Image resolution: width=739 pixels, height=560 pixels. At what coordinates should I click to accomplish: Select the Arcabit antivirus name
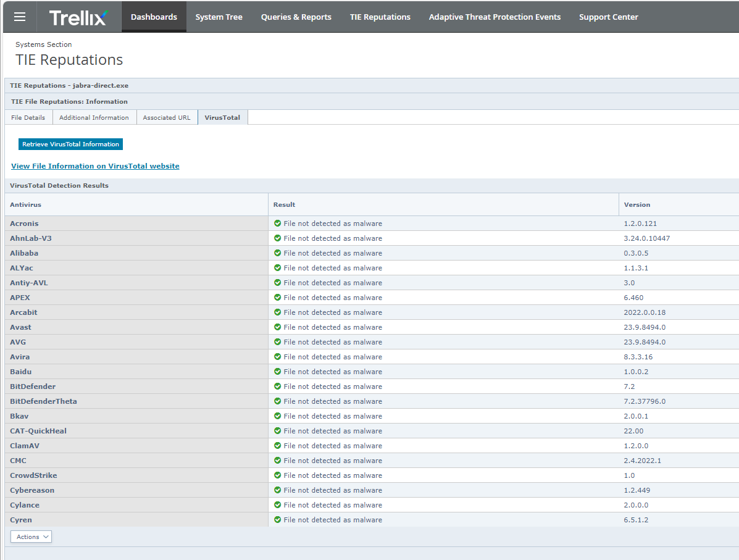coord(23,312)
